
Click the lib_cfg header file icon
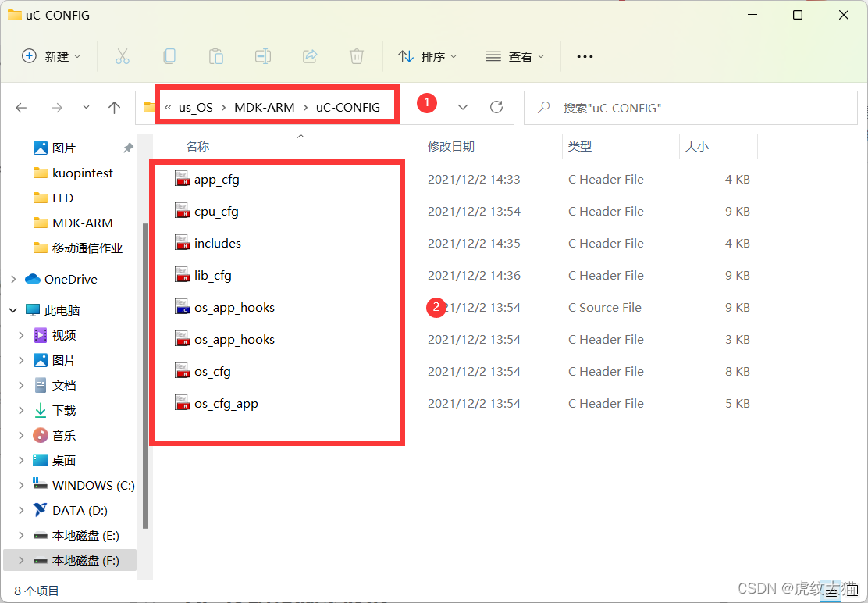[183, 275]
